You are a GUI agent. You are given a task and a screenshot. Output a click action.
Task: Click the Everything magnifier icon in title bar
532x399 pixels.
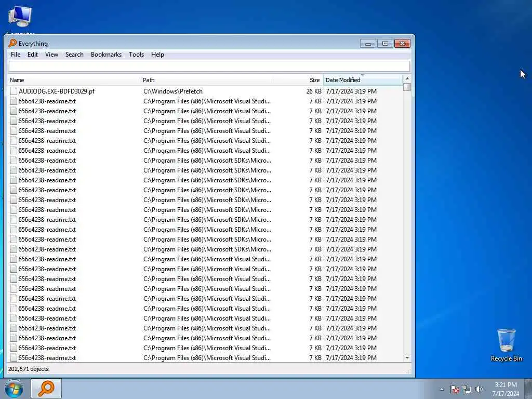pos(12,43)
